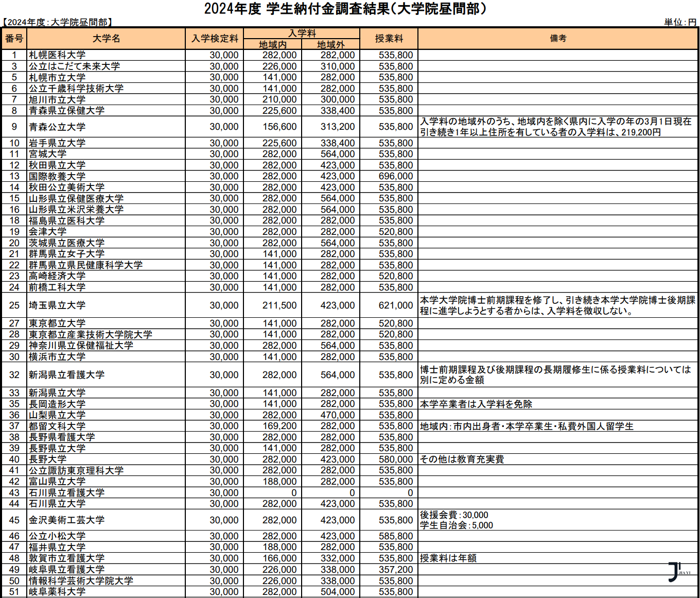700x598 pixels.
Task: Click the page title 学生納付金調査結果
Action: (345, 9)
